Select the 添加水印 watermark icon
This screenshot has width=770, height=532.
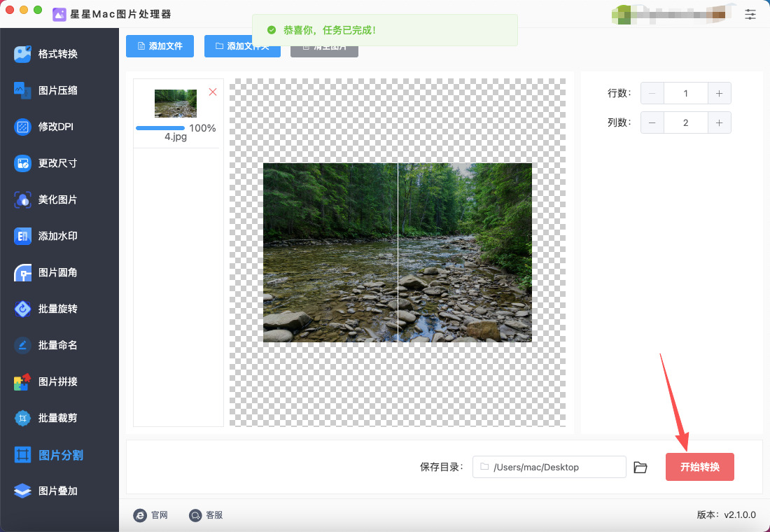22,236
